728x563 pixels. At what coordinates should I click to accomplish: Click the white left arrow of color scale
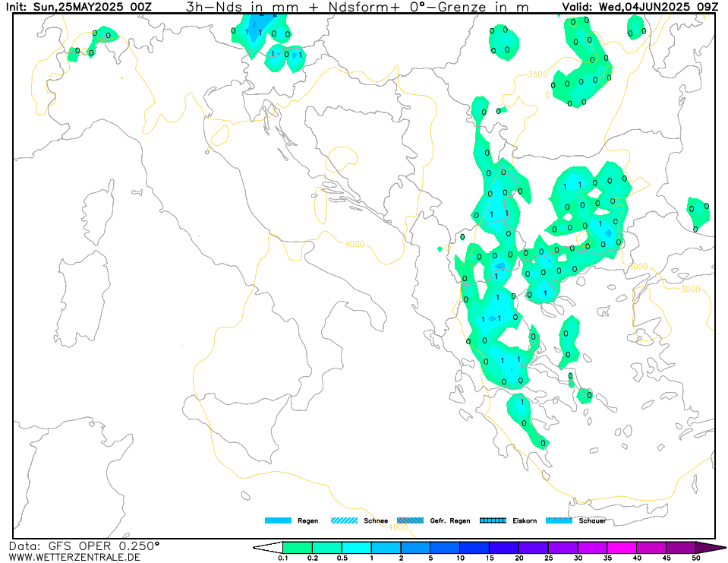pyautogui.click(x=268, y=548)
